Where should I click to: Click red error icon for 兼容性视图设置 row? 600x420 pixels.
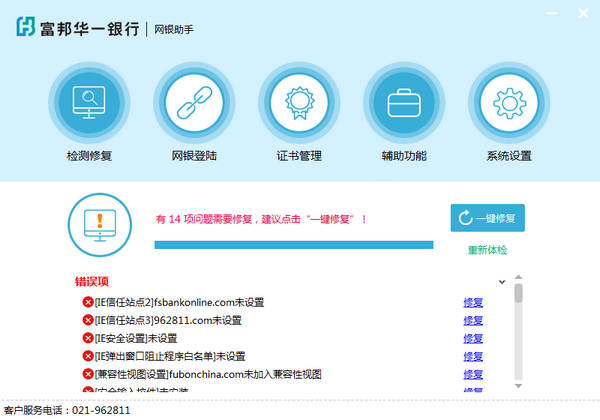tap(88, 374)
